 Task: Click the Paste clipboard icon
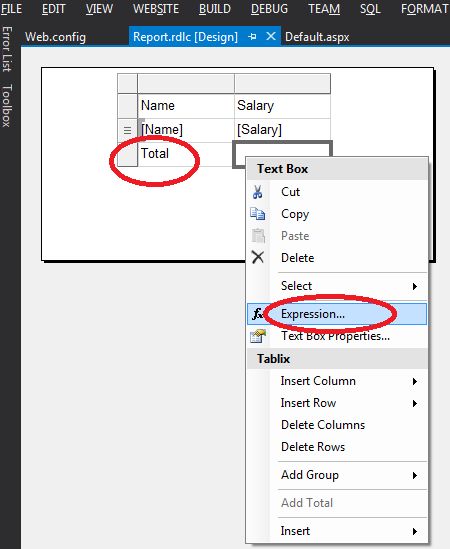(x=258, y=236)
